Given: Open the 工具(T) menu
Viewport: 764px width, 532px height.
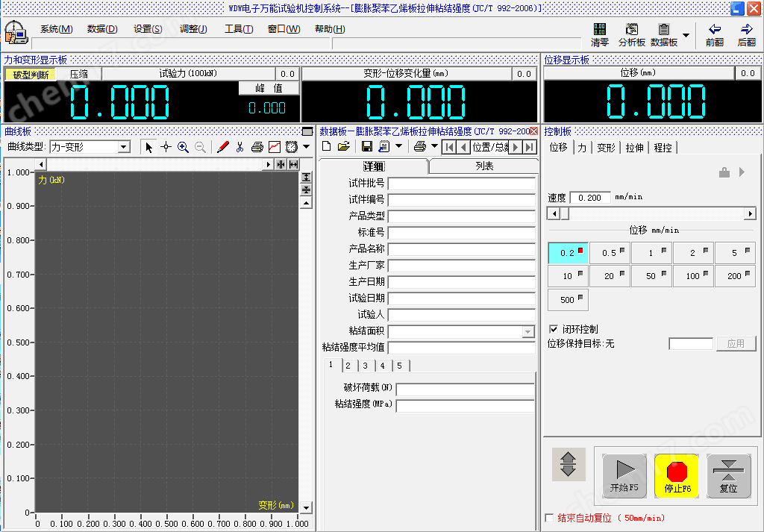Looking at the screenshot, I should pyautogui.click(x=239, y=29).
